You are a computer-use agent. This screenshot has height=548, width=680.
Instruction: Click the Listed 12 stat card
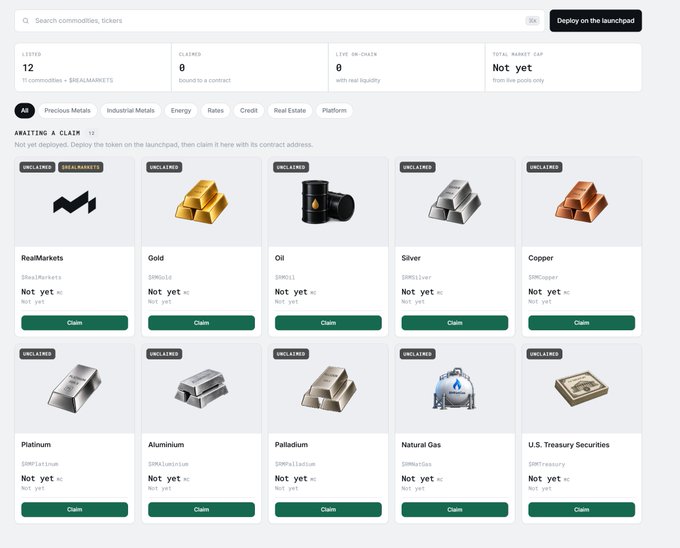tap(93, 67)
